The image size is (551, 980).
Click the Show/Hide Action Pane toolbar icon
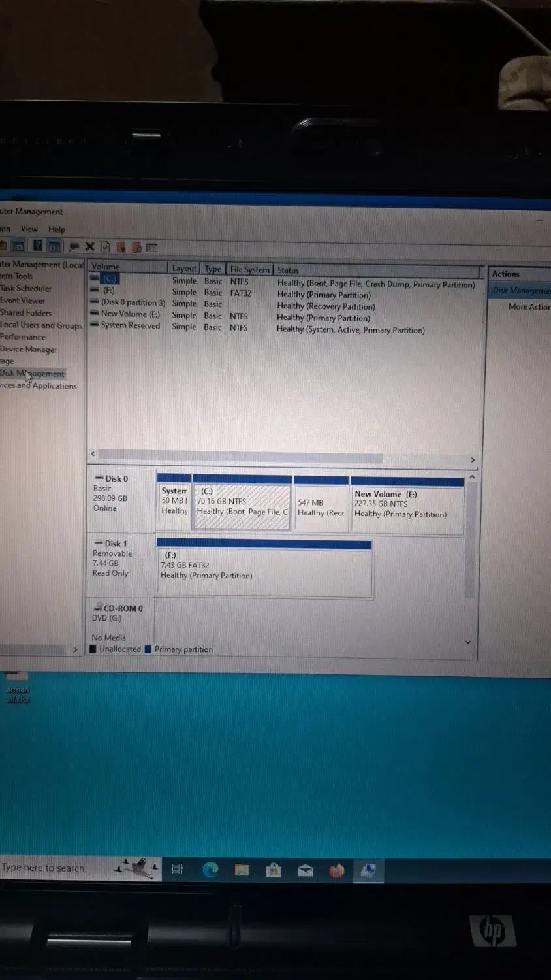[54, 246]
